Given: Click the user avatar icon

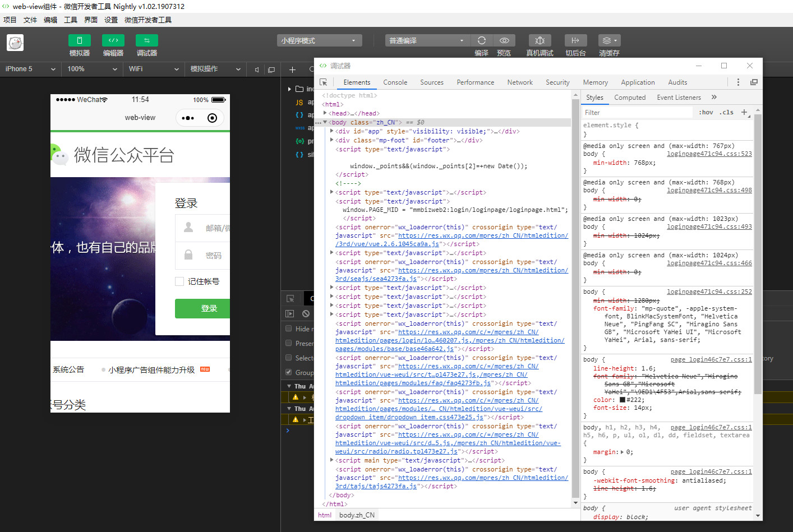Looking at the screenshot, I should 15,43.
